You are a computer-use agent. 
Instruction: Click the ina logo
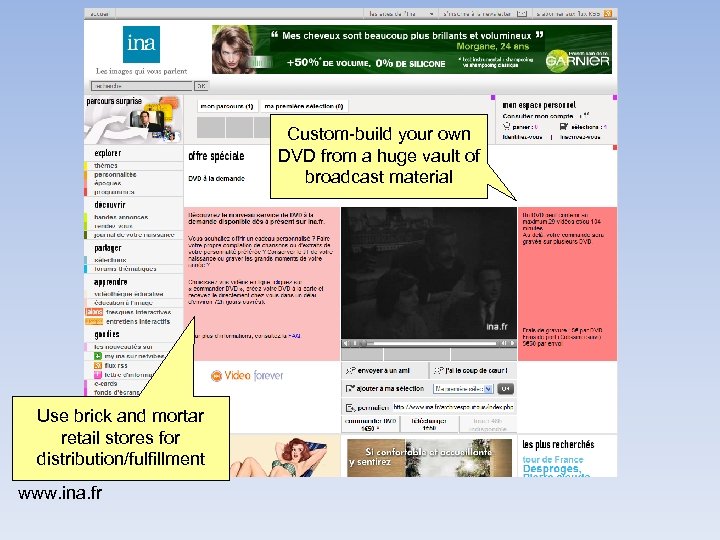141,44
